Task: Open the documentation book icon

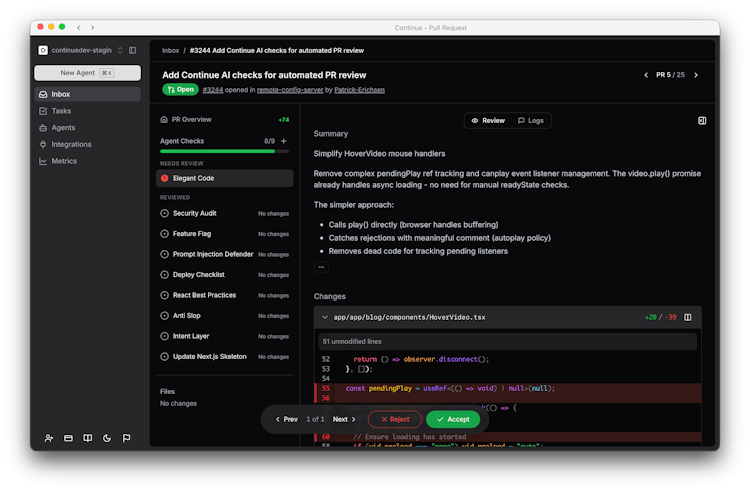Action: coord(88,438)
